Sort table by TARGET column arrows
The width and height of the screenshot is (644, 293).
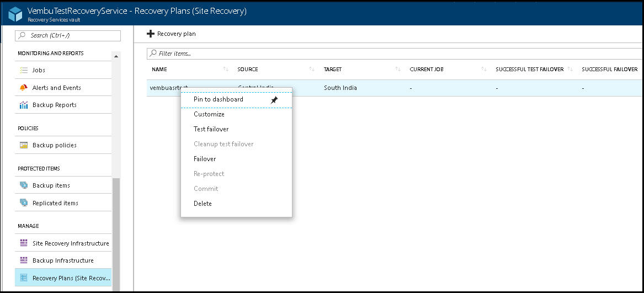point(397,69)
